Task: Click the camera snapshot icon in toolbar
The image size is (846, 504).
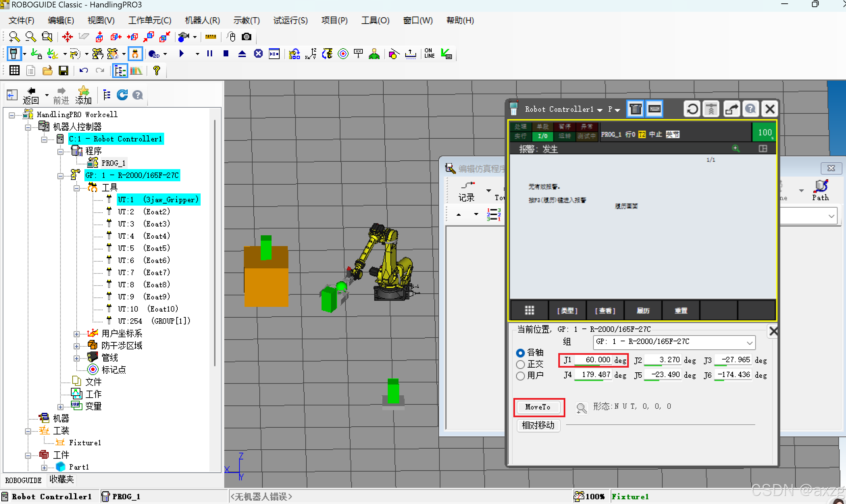Action: (246, 37)
